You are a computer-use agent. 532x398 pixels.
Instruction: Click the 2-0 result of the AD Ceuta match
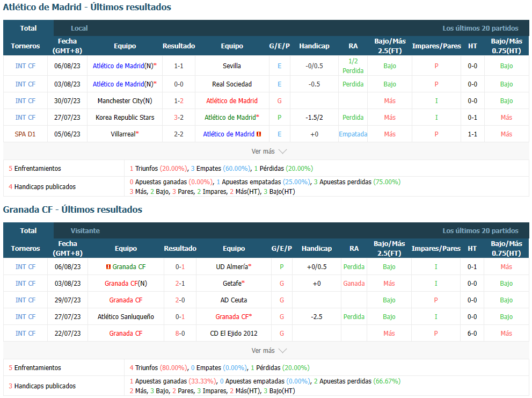[x=180, y=300]
